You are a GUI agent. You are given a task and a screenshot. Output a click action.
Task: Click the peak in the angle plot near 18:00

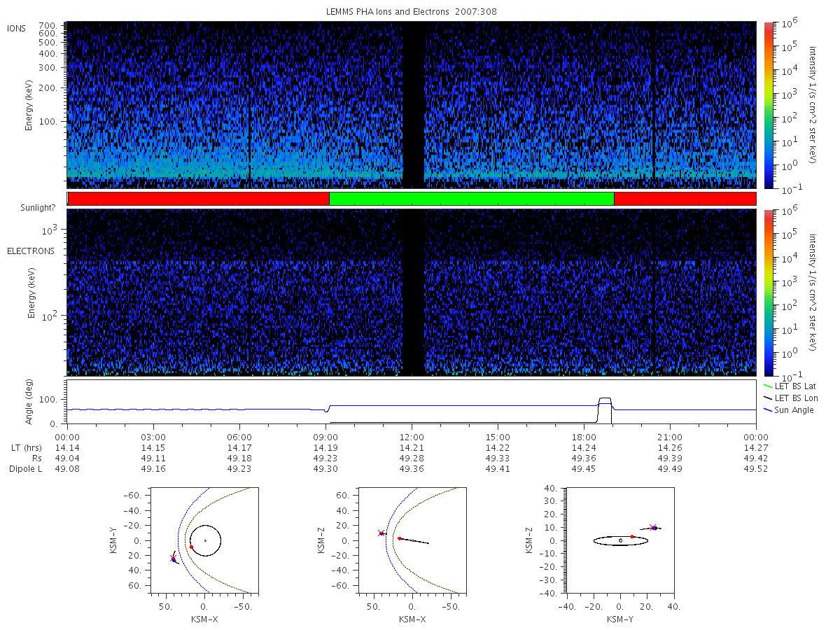(605, 399)
